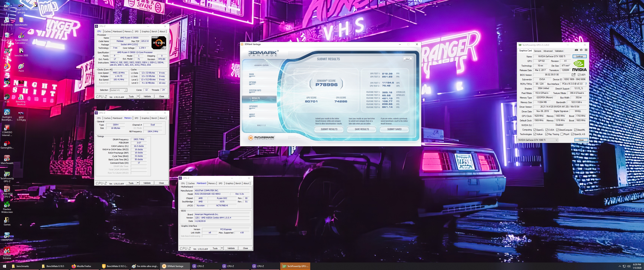Click the Bus Interface question mark icon
644x270 pixels.
click(x=586, y=84)
